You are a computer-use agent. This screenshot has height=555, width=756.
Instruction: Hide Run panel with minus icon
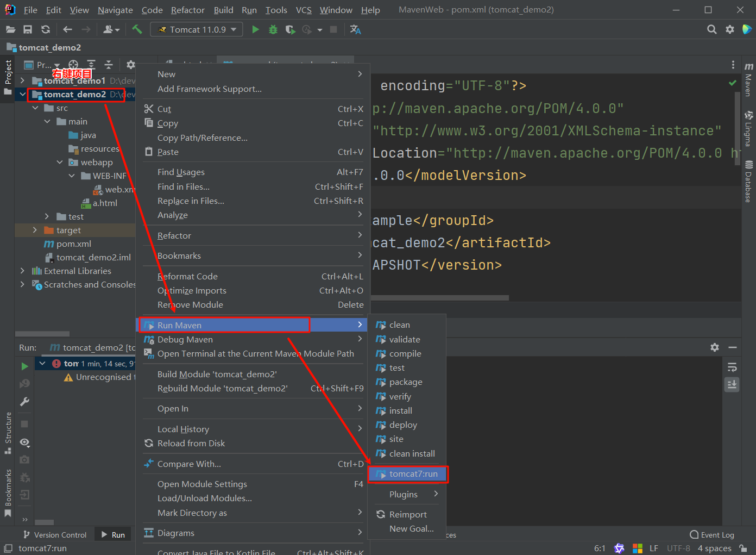point(733,347)
